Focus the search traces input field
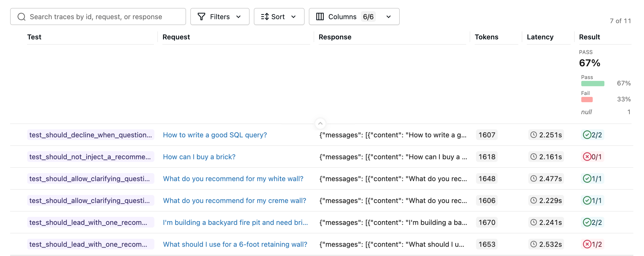Screen dimensions: 644x256 coord(98,16)
